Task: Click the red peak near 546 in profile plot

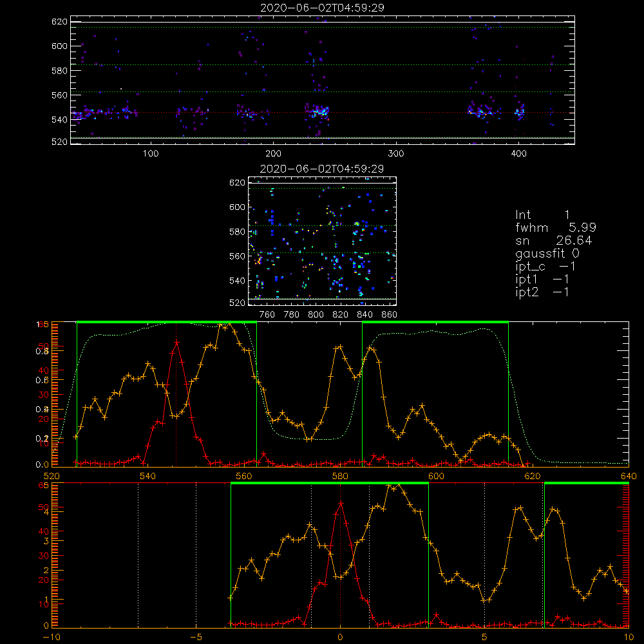Action: coord(176,342)
